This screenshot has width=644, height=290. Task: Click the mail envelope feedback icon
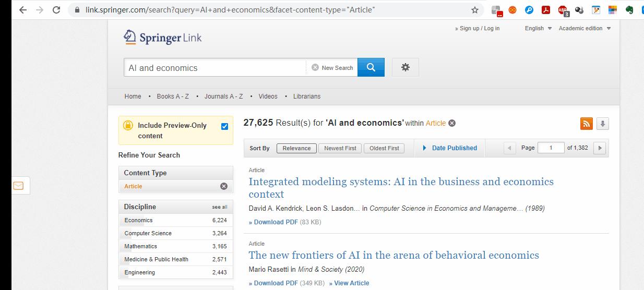tap(18, 186)
